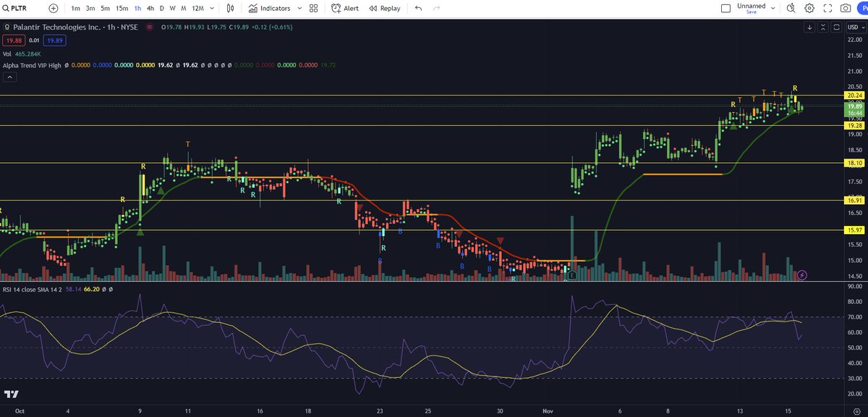868x417 pixels.
Task: Select the 1m timeframe
Action: pos(75,9)
